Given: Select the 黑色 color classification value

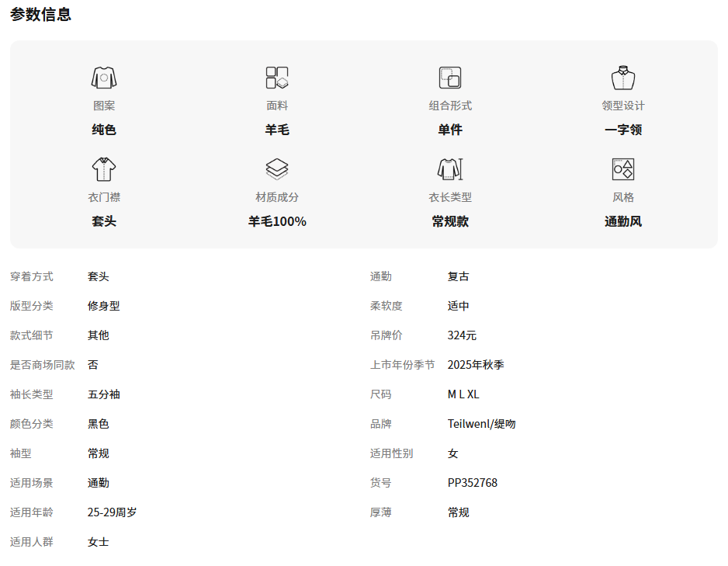Looking at the screenshot, I should pos(99,424).
